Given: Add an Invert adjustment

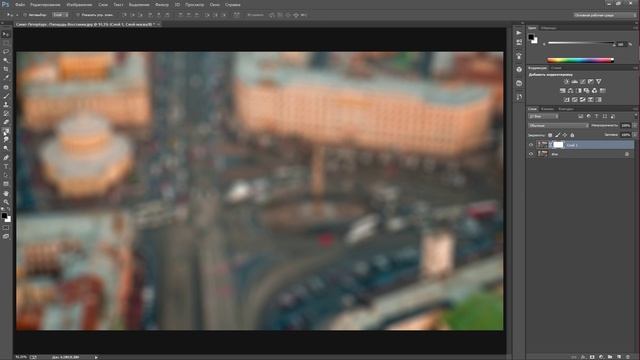Looking at the screenshot, I should pyautogui.click(x=567, y=100).
